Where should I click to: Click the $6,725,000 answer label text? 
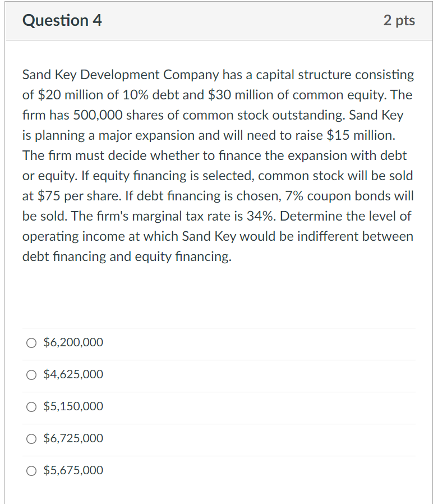coord(72,438)
